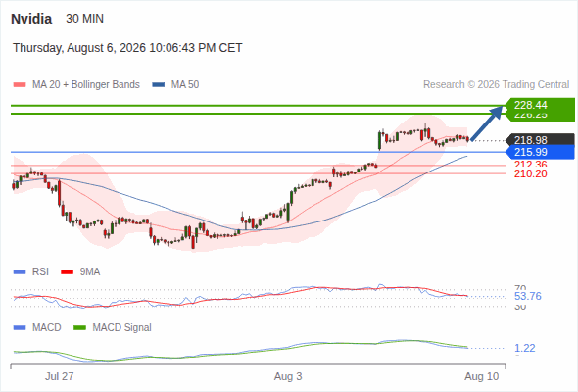Screen dimensions: 578x392
Task: Click the red 9MA legend marker
Action: pyautogui.click(x=67, y=272)
